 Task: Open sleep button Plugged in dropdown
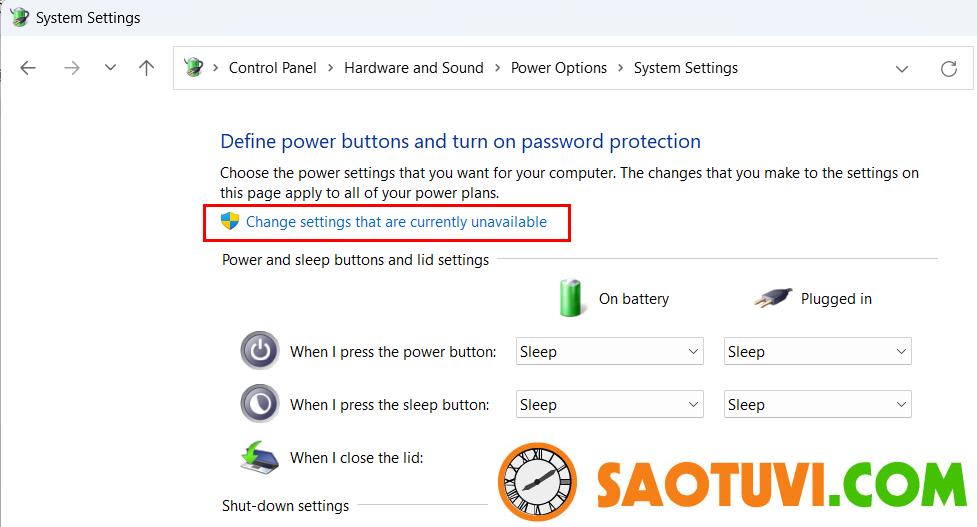click(x=817, y=405)
